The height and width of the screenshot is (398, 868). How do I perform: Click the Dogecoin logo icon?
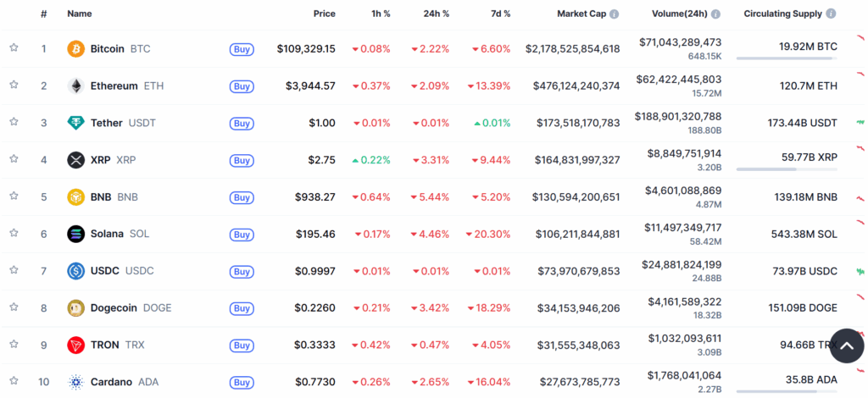(x=75, y=308)
